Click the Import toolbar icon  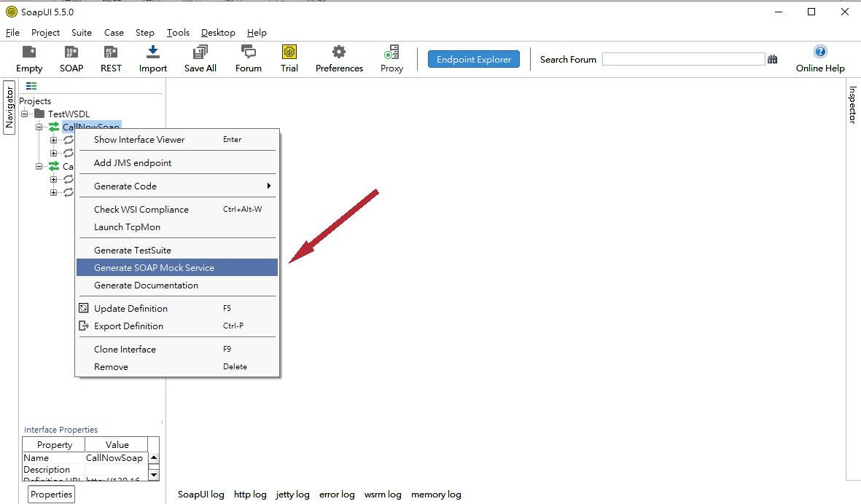[152, 52]
